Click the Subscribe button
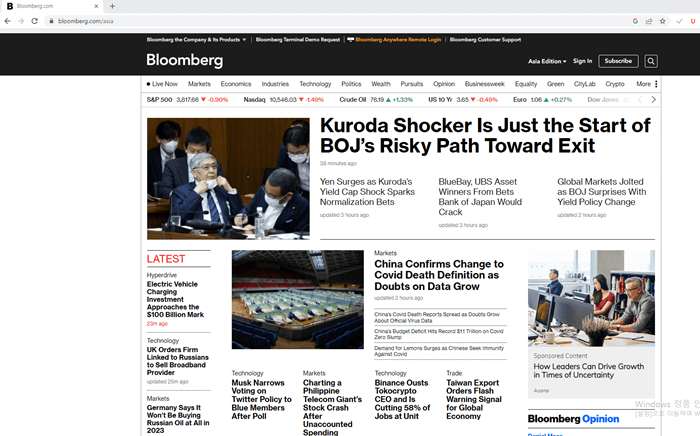Screen dimensions: 700x436 pos(618,61)
